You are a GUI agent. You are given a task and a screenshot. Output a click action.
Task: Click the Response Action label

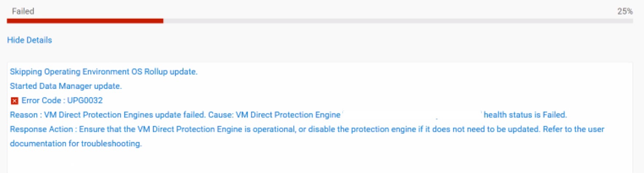pos(41,129)
